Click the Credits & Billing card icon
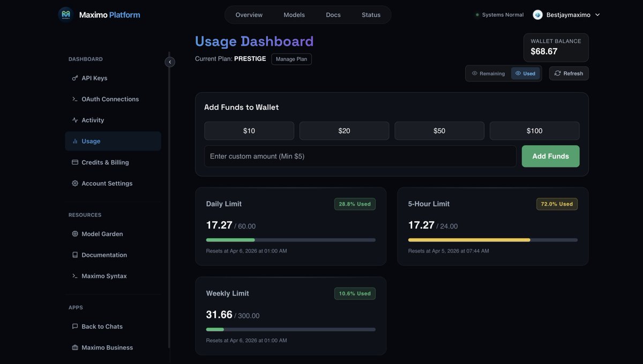The height and width of the screenshot is (364, 643). (x=75, y=162)
